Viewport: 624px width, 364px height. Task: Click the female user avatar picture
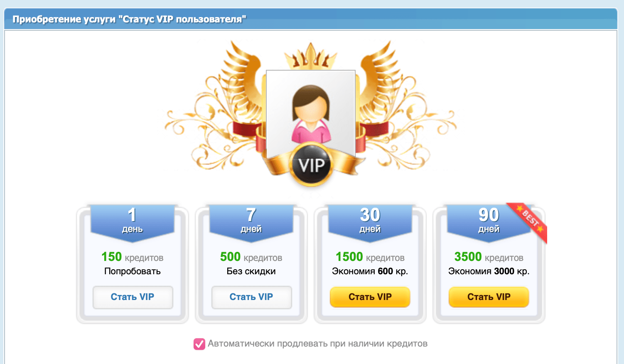point(311,114)
